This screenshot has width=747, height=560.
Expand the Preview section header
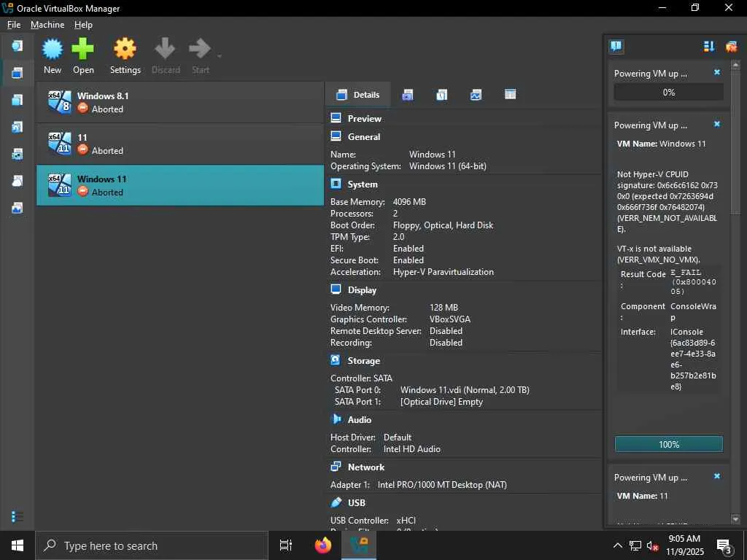365,119
